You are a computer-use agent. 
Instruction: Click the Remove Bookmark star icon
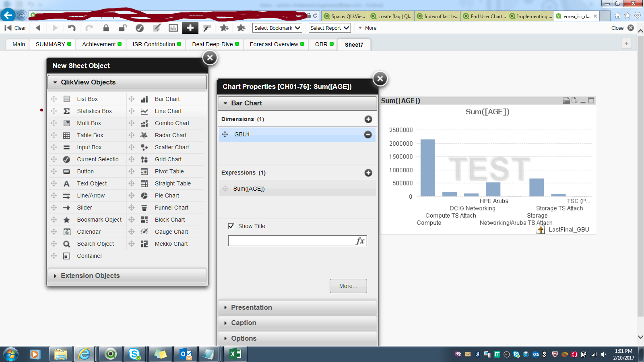click(x=241, y=28)
